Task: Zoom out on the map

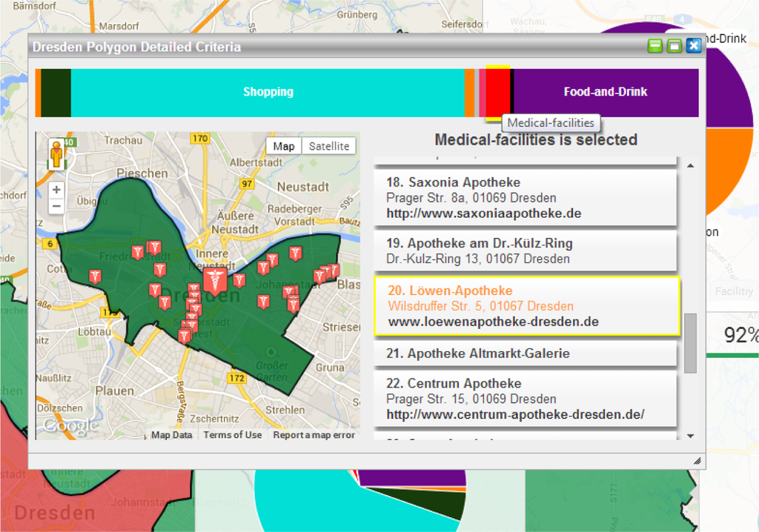Action: [56, 205]
